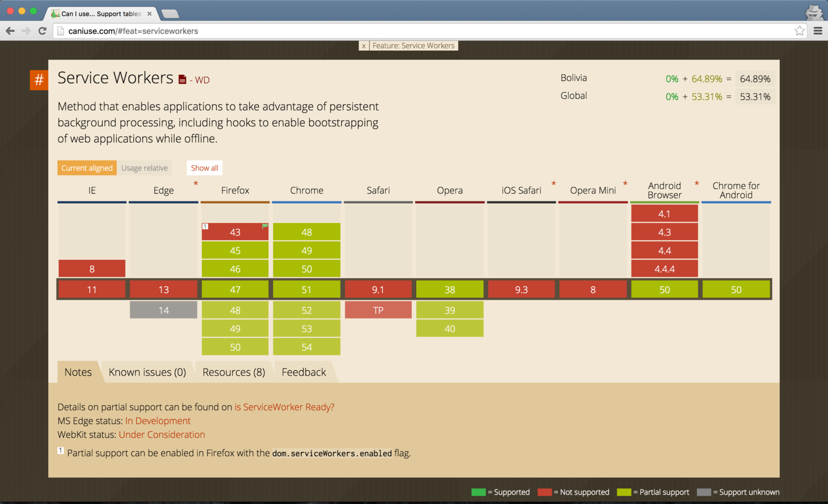Viewport: 828px width, 504px height.
Task: Open the Chrome hamburger menu
Action: [818, 31]
